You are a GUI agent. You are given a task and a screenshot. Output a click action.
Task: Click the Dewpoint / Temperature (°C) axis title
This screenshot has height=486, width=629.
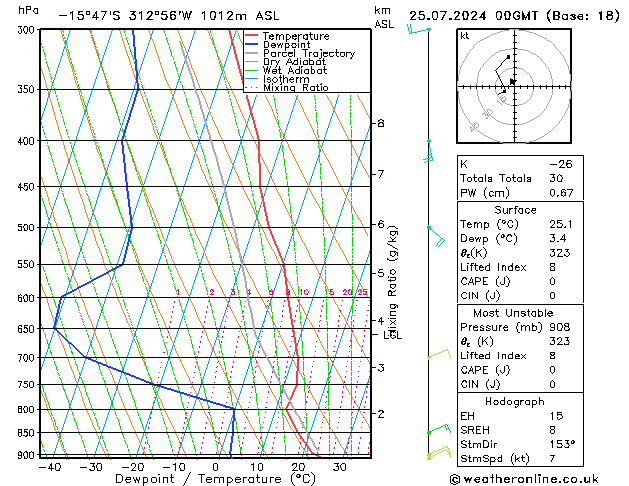215,480
